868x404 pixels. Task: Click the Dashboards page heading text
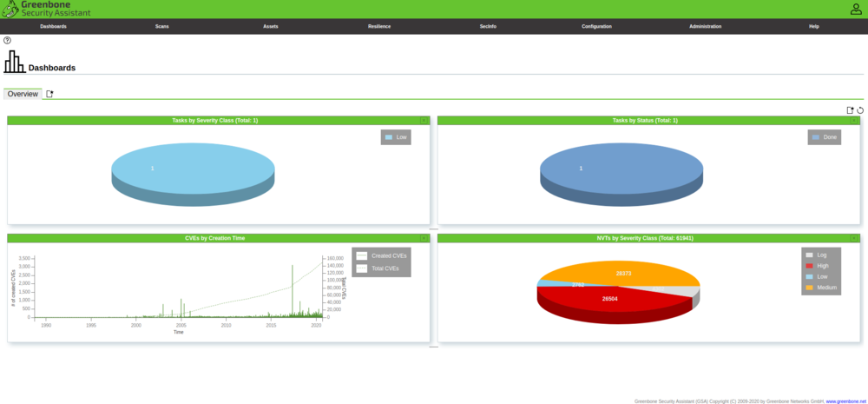click(x=52, y=68)
